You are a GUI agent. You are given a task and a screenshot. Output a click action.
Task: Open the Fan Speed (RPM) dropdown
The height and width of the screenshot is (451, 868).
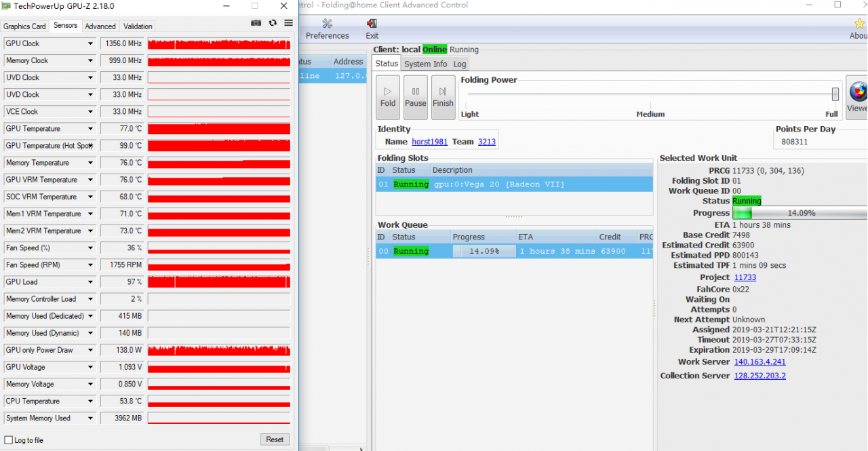point(90,264)
